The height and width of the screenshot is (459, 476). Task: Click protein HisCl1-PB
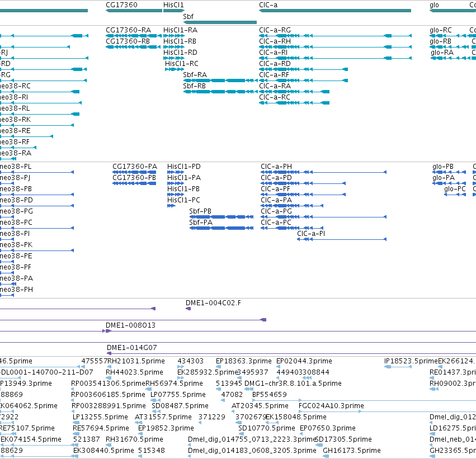(x=176, y=195)
